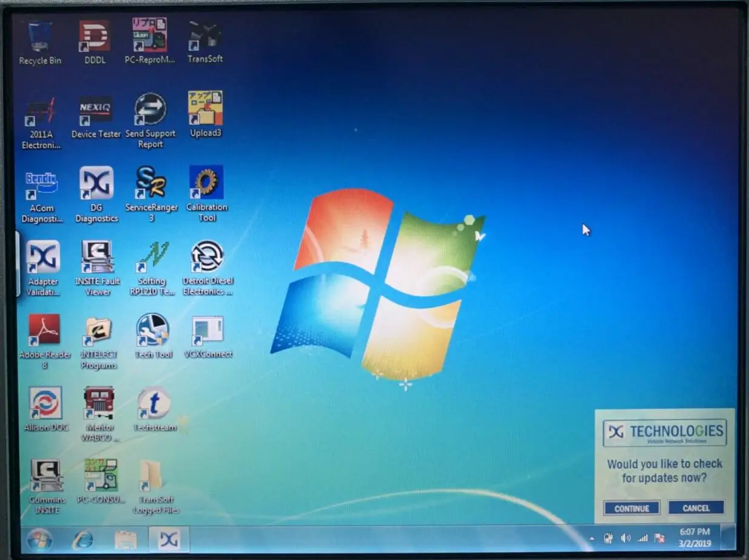Launch DG Diagnostics shortcut

coord(96,195)
